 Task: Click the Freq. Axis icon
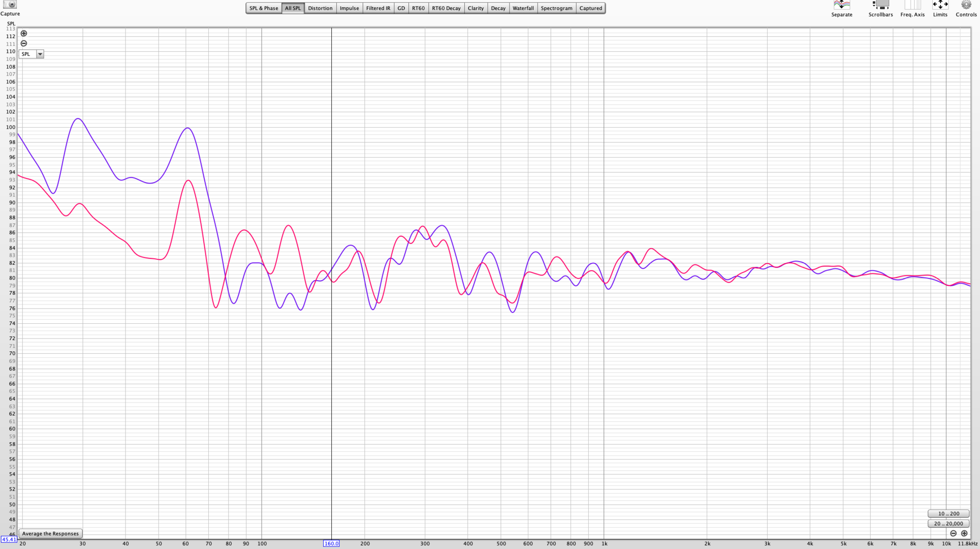[912, 5]
